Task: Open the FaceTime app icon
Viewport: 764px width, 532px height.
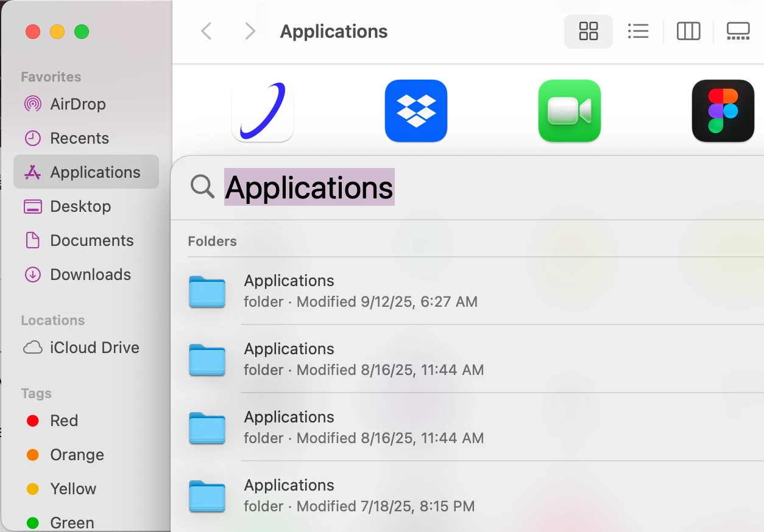Action: pos(570,111)
